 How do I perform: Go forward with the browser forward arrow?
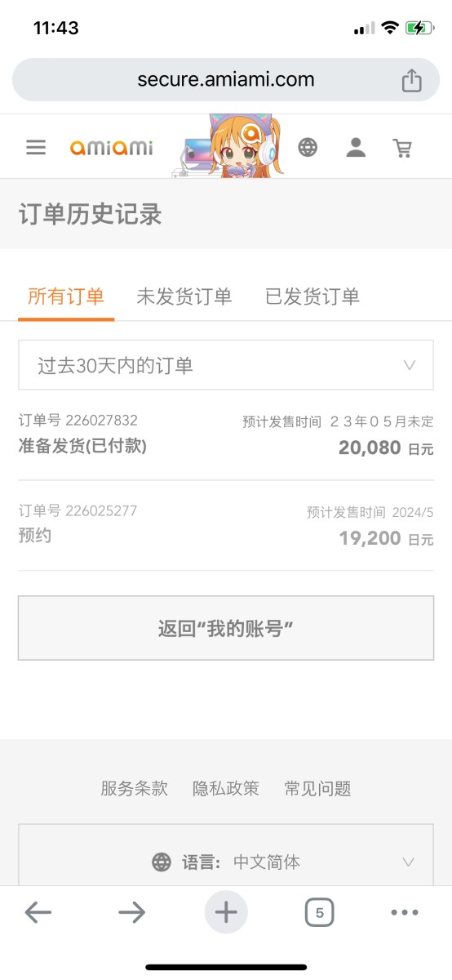pos(131,912)
